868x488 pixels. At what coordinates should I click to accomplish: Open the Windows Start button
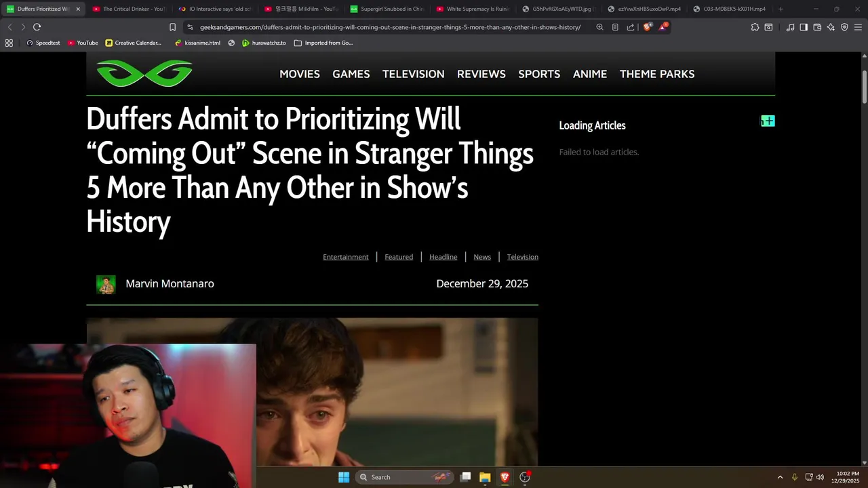(x=344, y=477)
